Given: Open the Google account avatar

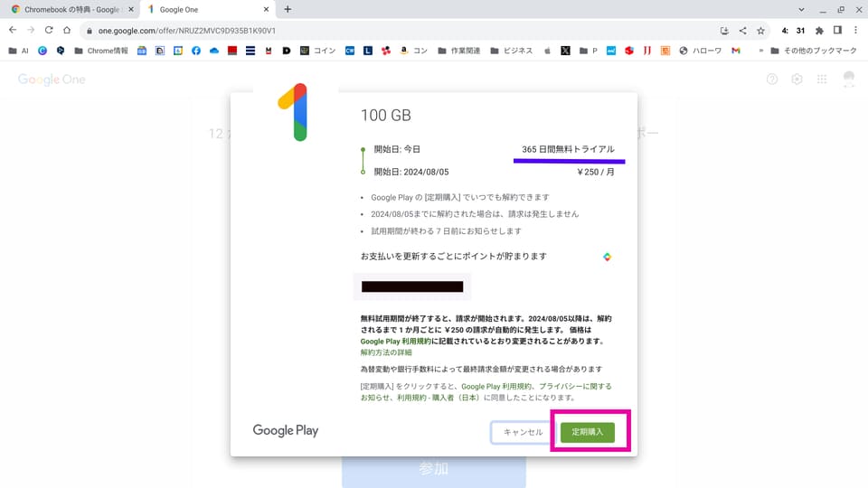Looking at the screenshot, I should tap(849, 80).
